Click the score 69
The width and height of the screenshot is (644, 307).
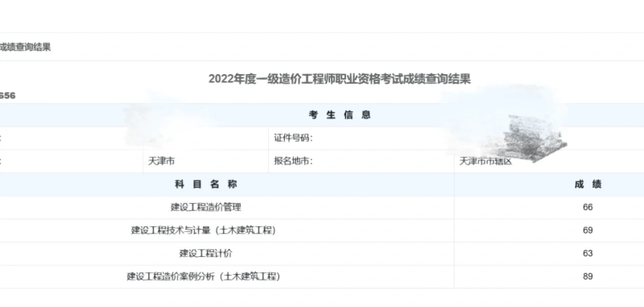click(x=588, y=230)
